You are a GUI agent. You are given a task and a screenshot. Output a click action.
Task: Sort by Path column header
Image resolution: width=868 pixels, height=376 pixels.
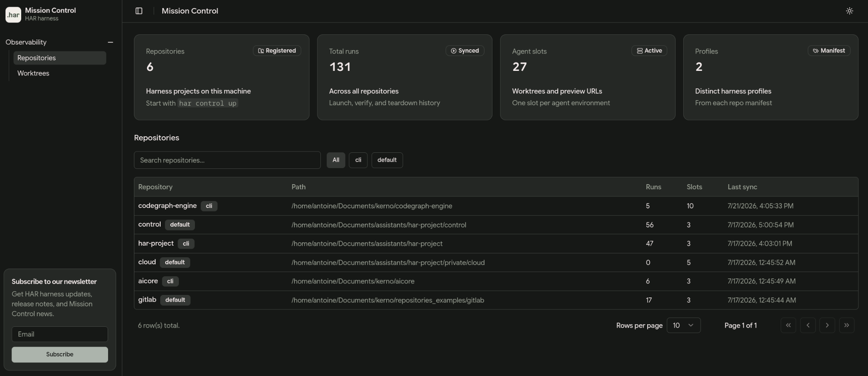pos(298,187)
